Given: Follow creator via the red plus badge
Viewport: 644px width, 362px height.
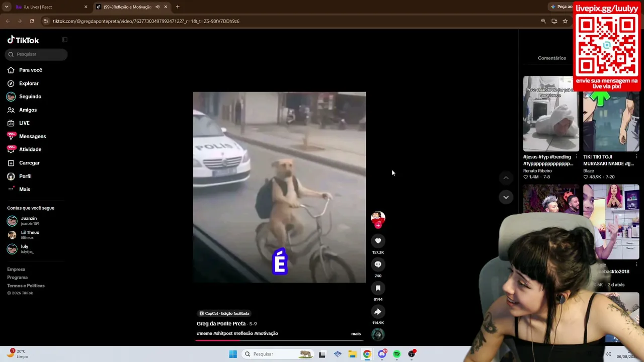Looking at the screenshot, I should pyautogui.click(x=378, y=225).
